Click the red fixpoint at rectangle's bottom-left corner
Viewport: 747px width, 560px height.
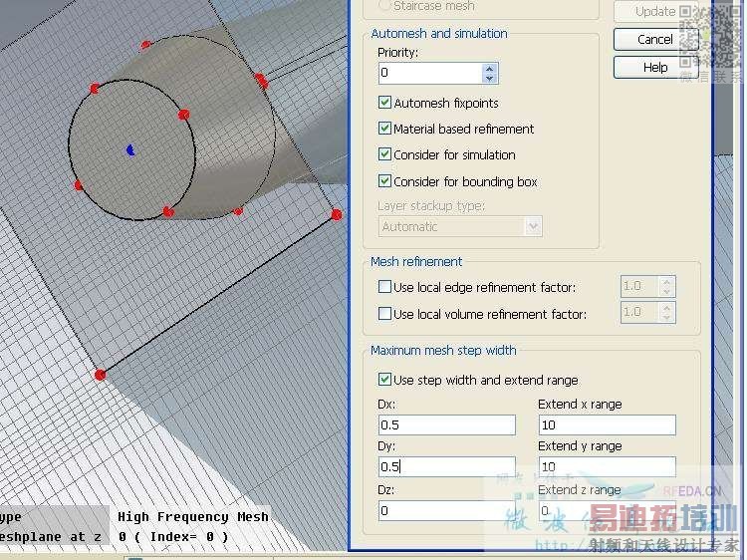[100, 375]
